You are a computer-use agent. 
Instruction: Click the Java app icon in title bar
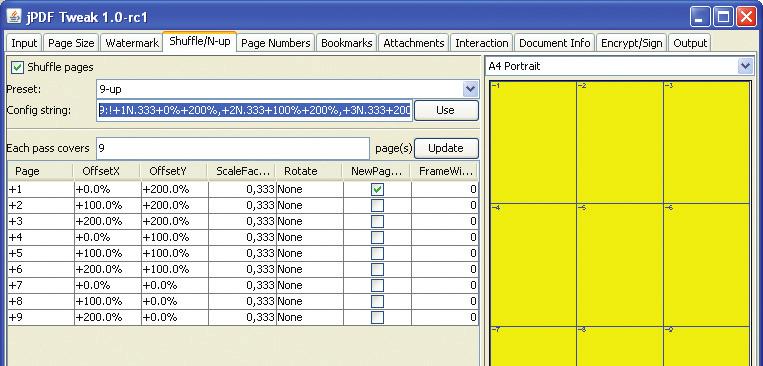[x=14, y=16]
